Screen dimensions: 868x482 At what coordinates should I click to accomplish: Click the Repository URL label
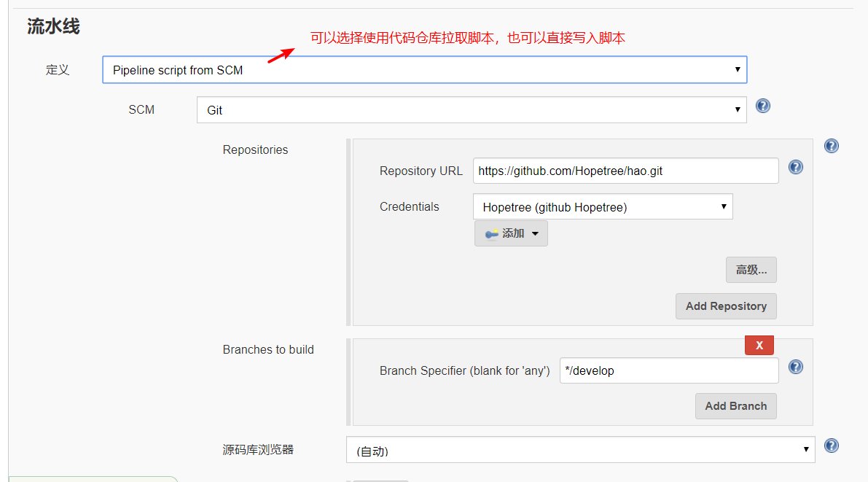pyautogui.click(x=421, y=171)
